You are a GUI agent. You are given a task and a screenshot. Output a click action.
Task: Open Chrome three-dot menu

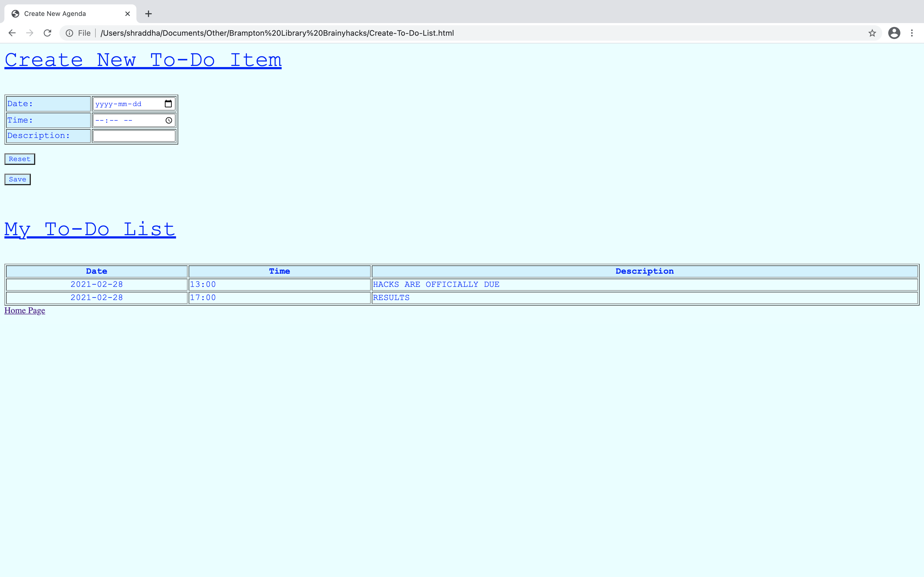[912, 33]
